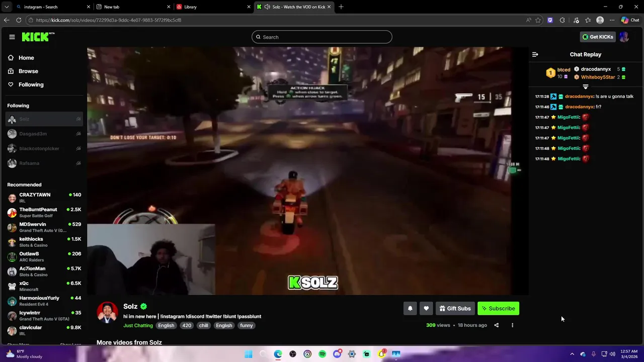Open the Kick user avatar menu
The width and height of the screenshot is (644, 362).
[624, 37]
